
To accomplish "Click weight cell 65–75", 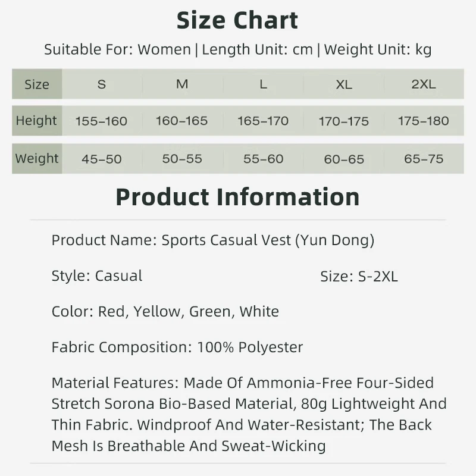I will [424, 159].
